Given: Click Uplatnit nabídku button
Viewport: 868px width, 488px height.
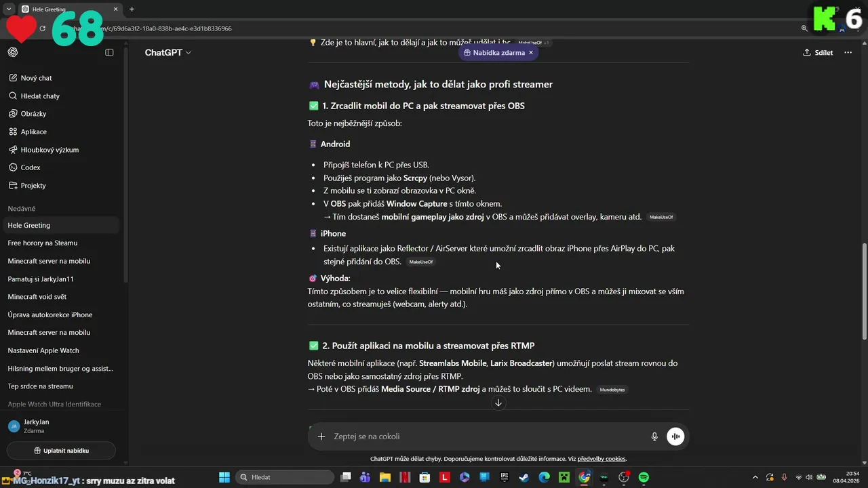Looking at the screenshot, I should 61,451.
